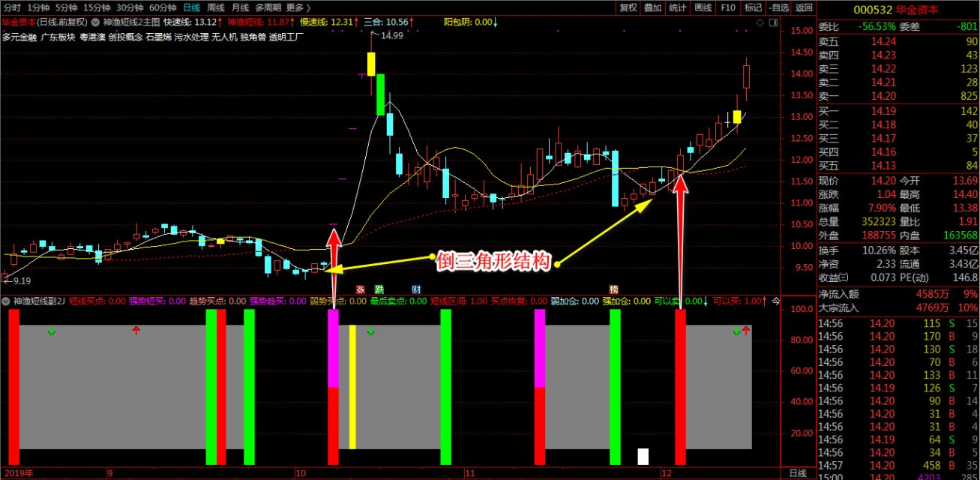
Task: Switch to the 周线 weekly chart tab
Action: [x=216, y=7]
